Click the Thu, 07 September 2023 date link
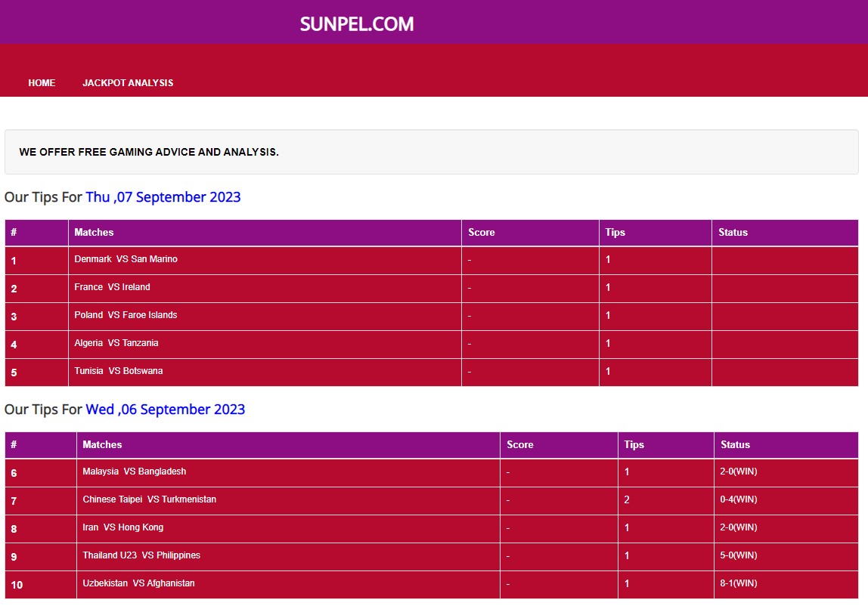This screenshot has width=868, height=606. [x=163, y=197]
